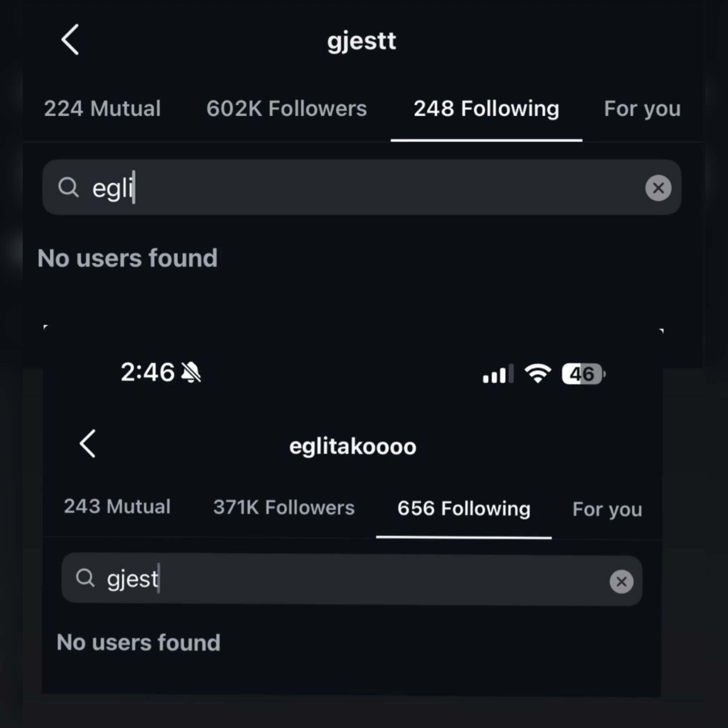Clear the 'gjest' search text
Image resolution: width=728 pixels, height=728 pixels.
tap(621, 581)
